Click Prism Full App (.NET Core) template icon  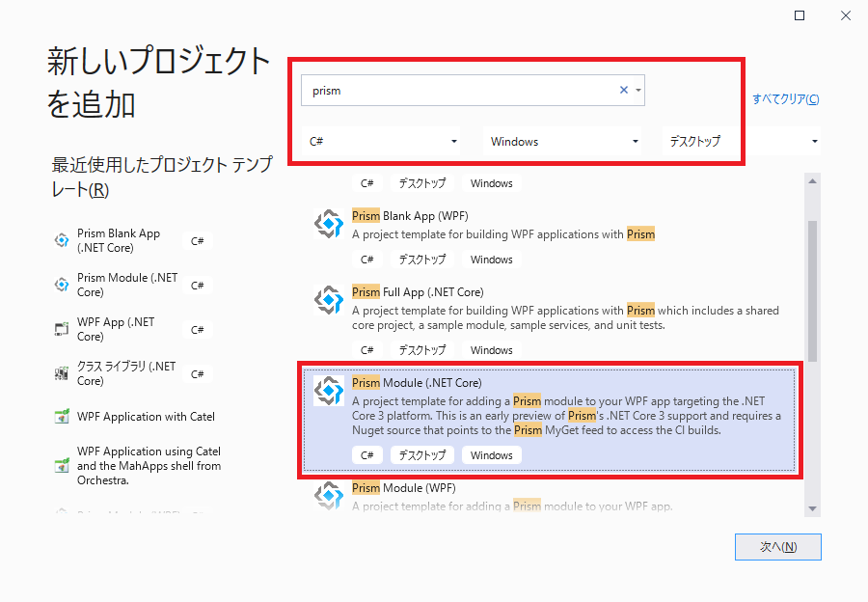click(x=329, y=300)
